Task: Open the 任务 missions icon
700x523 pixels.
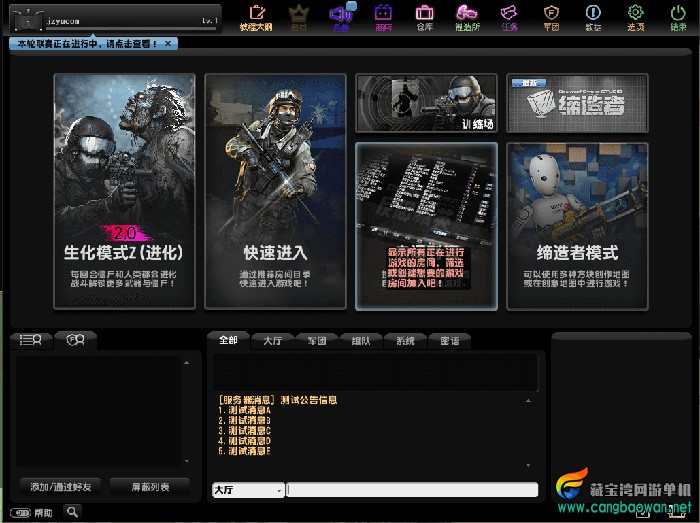Action: coord(509,17)
